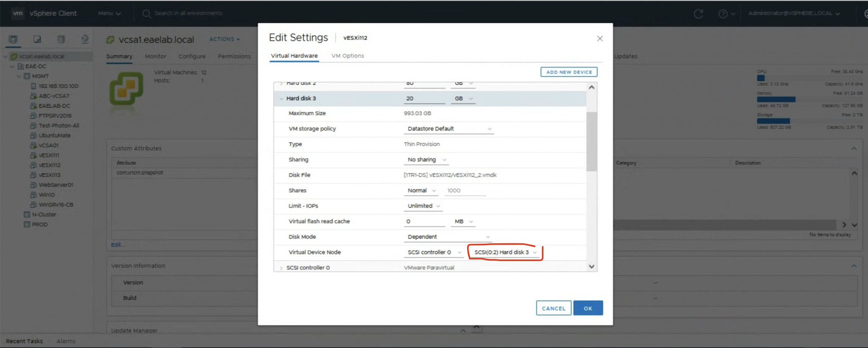Image resolution: width=868 pixels, height=348 pixels.
Task: Open Disk Mode Dependent dropdown
Action: pos(448,237)
